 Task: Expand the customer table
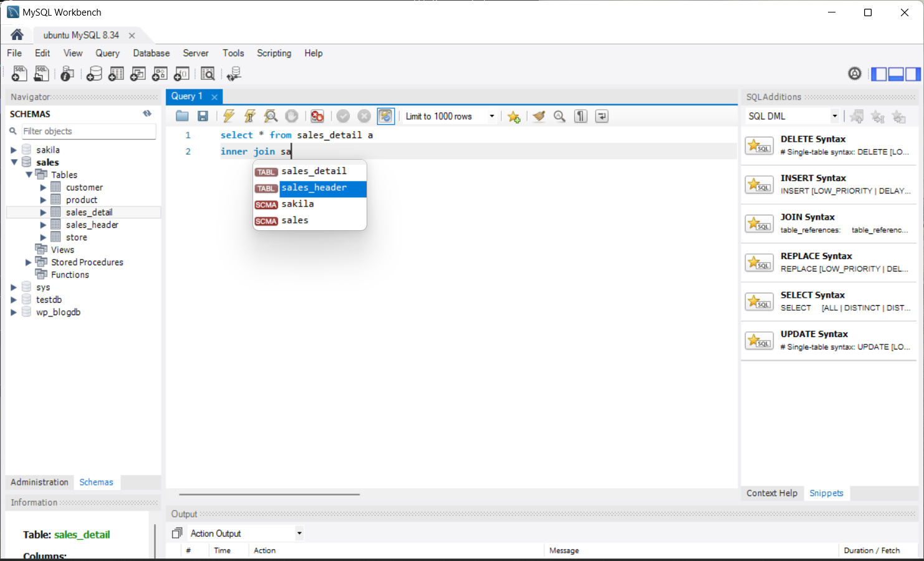(43, 187)
